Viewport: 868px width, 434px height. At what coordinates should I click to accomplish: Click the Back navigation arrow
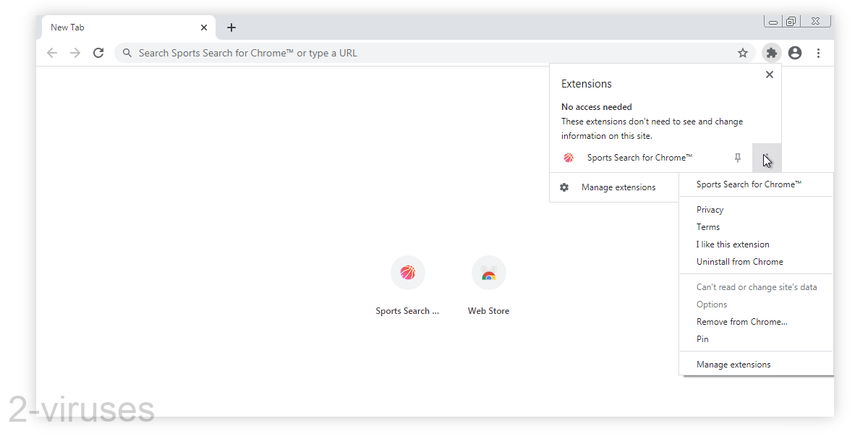coord(51,52)
